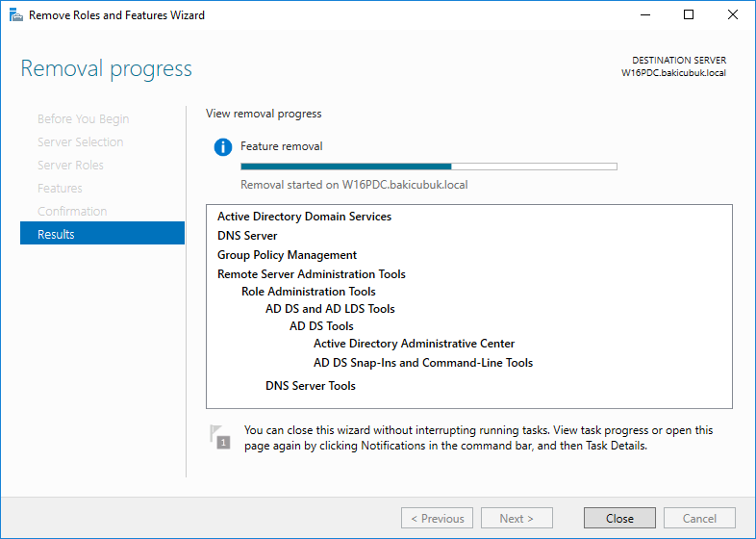Click the Next button

(517, 518)
